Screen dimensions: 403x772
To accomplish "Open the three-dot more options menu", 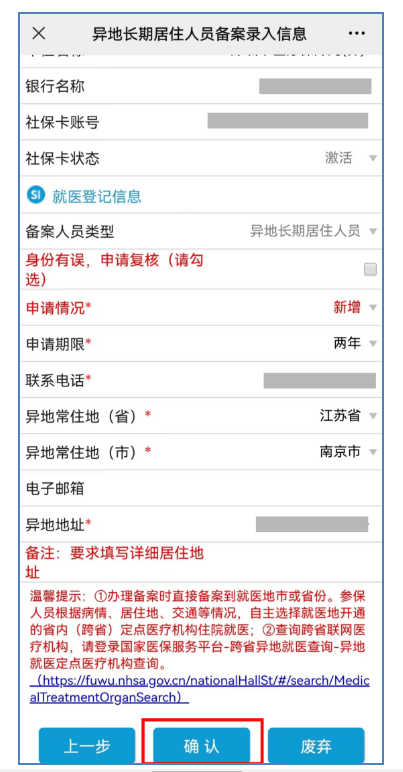I will [x=356, y=33].
